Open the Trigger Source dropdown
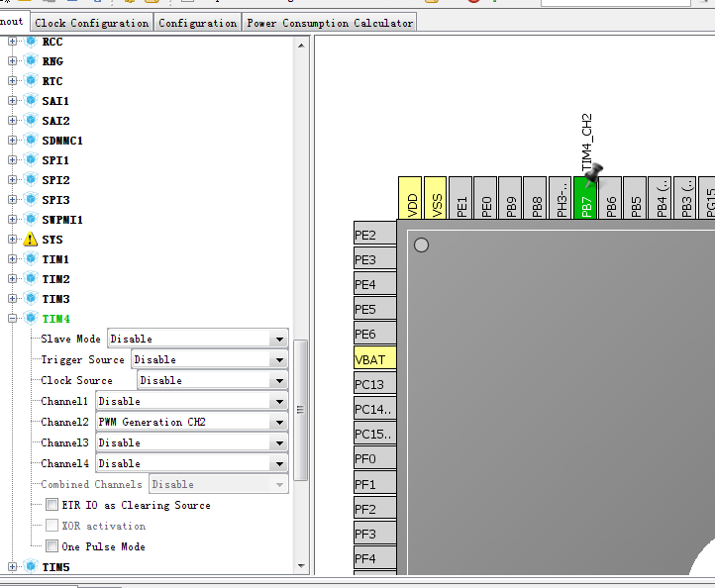Image resolution: width=715 pixels, height=588 pixels. pos(210,359)
